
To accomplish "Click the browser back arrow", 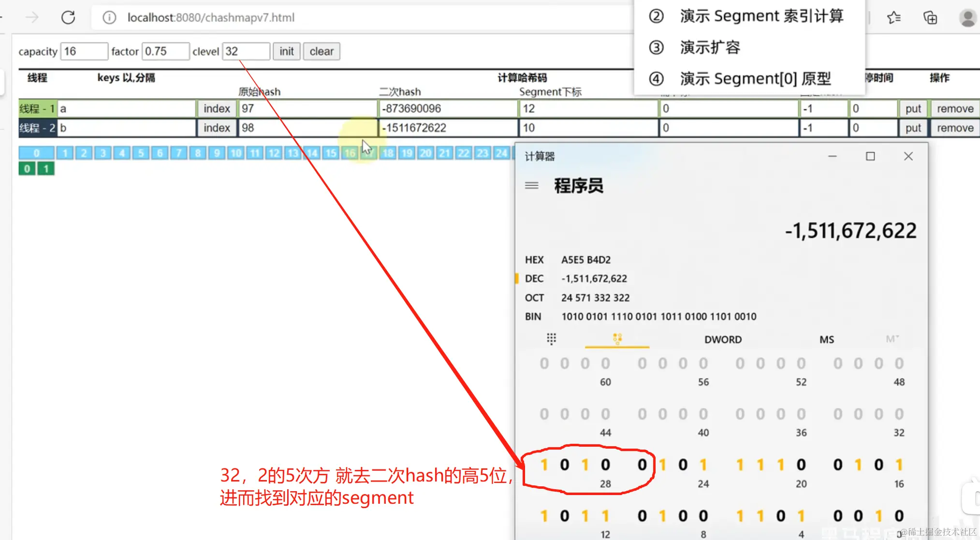I will 2,17.
